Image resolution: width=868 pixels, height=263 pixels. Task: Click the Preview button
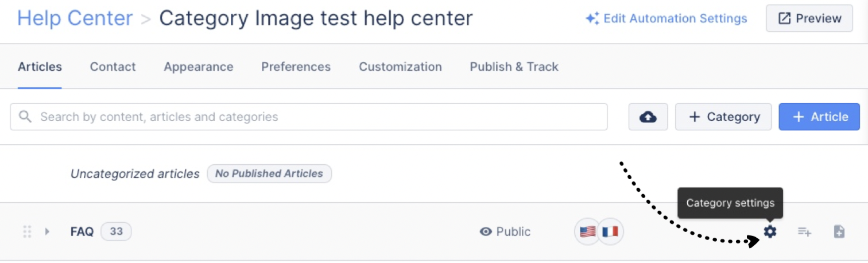click(809, 18)
